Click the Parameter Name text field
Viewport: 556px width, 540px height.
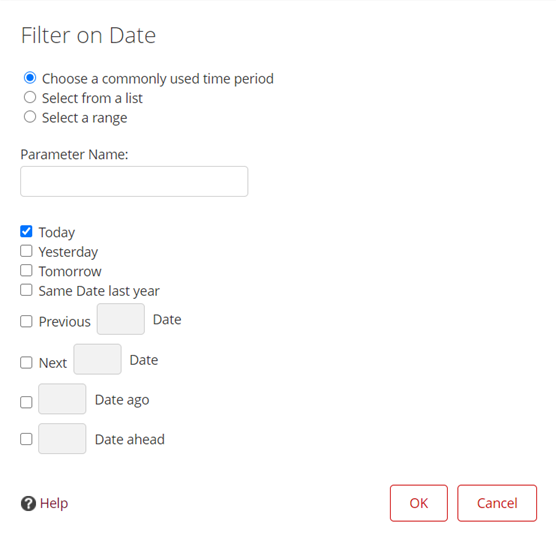(x=134, y=182)
